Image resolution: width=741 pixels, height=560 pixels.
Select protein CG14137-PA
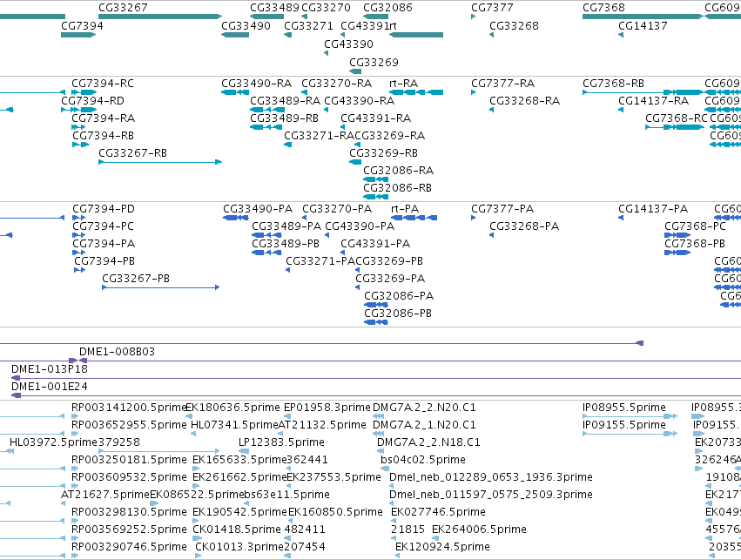coord(621,218)
